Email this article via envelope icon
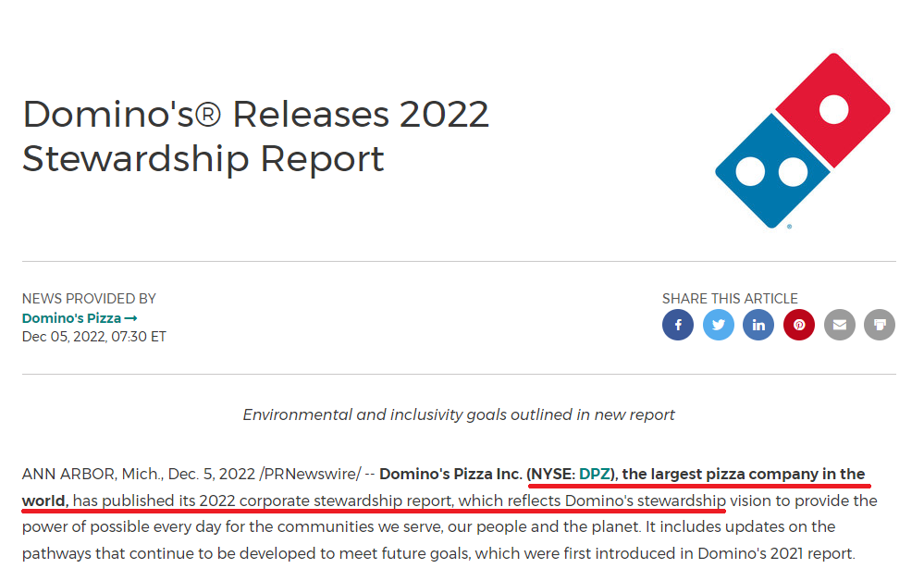 click(x=839, y=325)
